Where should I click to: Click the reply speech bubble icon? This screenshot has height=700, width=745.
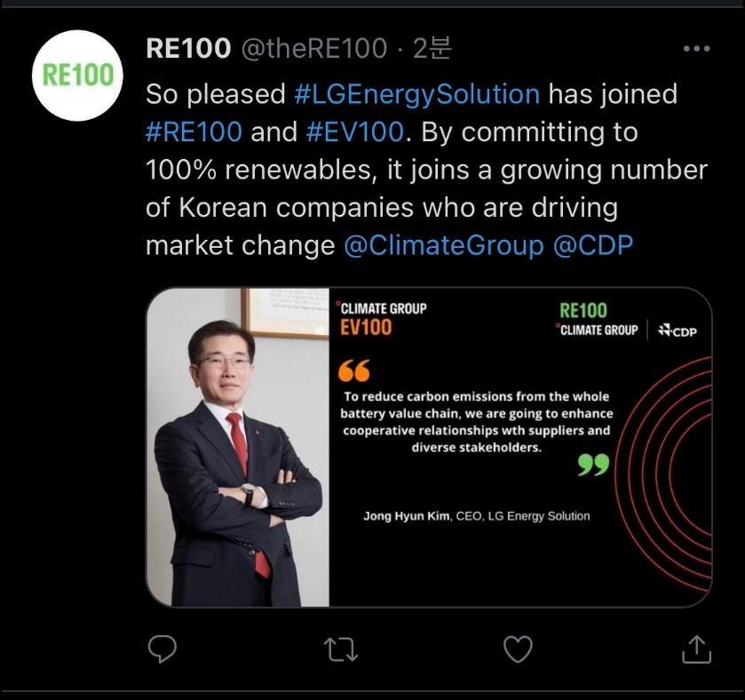(x=162, y=649)
